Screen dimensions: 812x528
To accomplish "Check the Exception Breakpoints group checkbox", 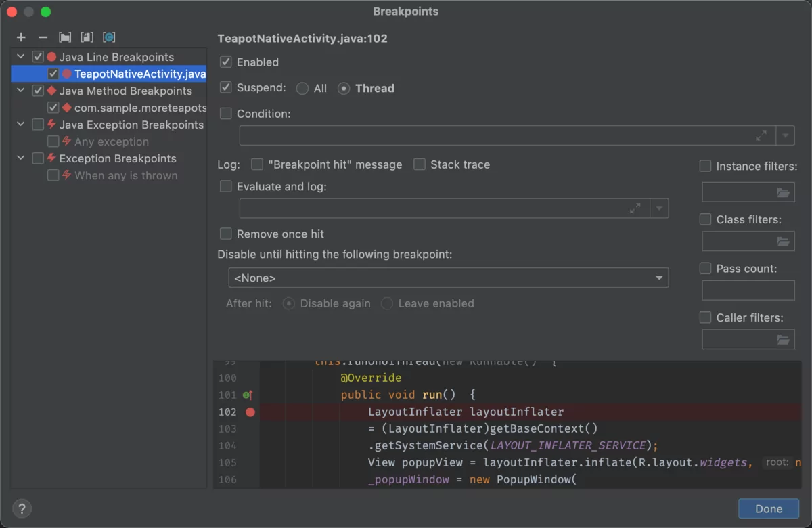I will point(38,158).
